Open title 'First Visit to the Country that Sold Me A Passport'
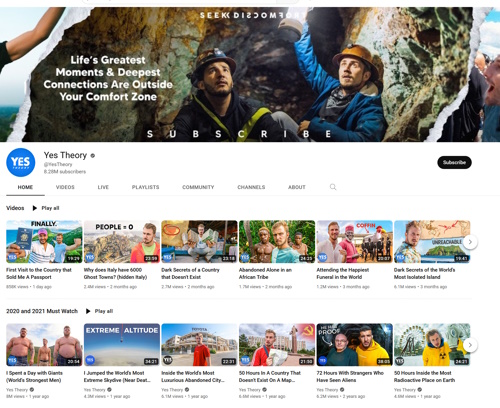 [39, 273]
